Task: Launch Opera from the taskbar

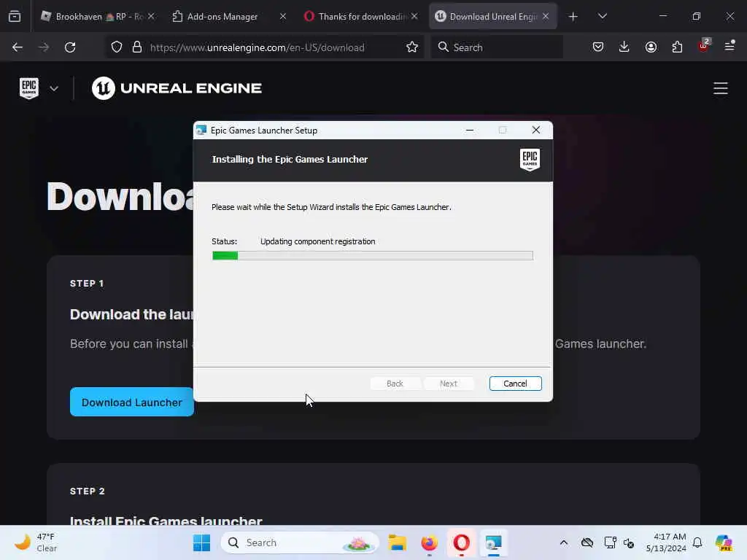Action: (461, 542)
